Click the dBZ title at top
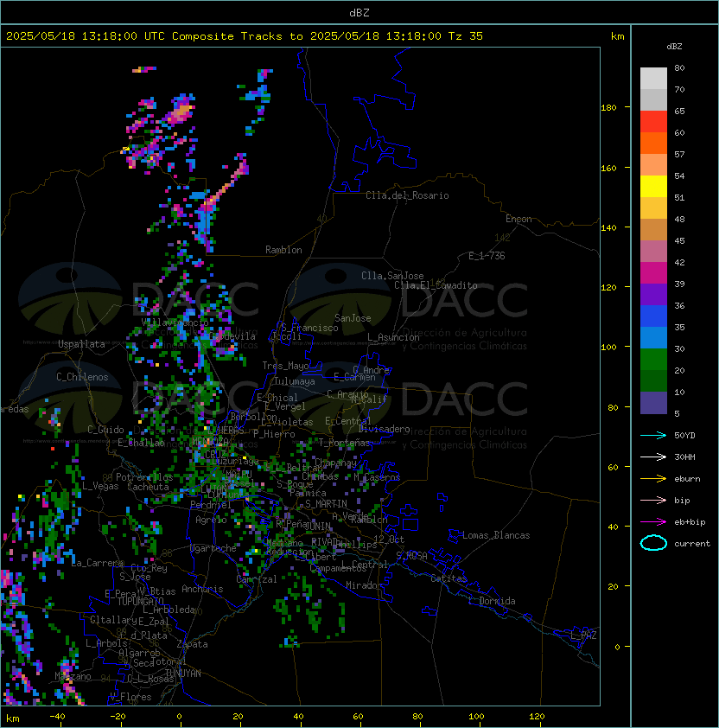The height and width of the screenshot is (728, 719). point(359,12)
